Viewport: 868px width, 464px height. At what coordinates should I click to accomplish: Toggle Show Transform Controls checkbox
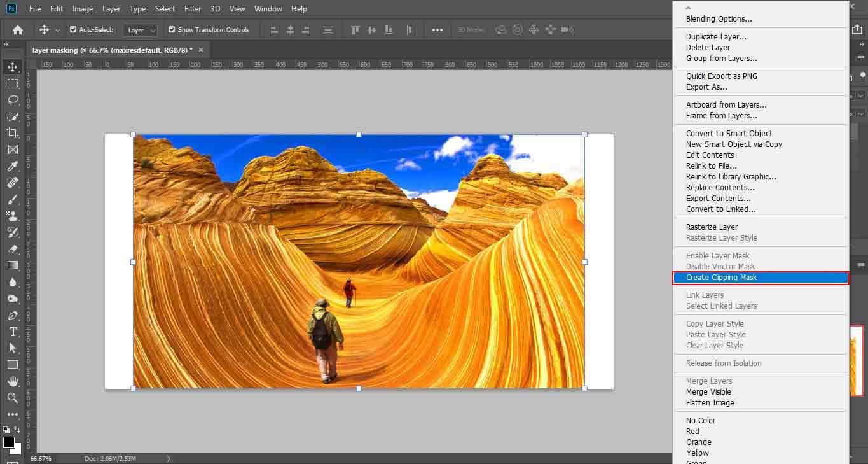tap(172, 30)
